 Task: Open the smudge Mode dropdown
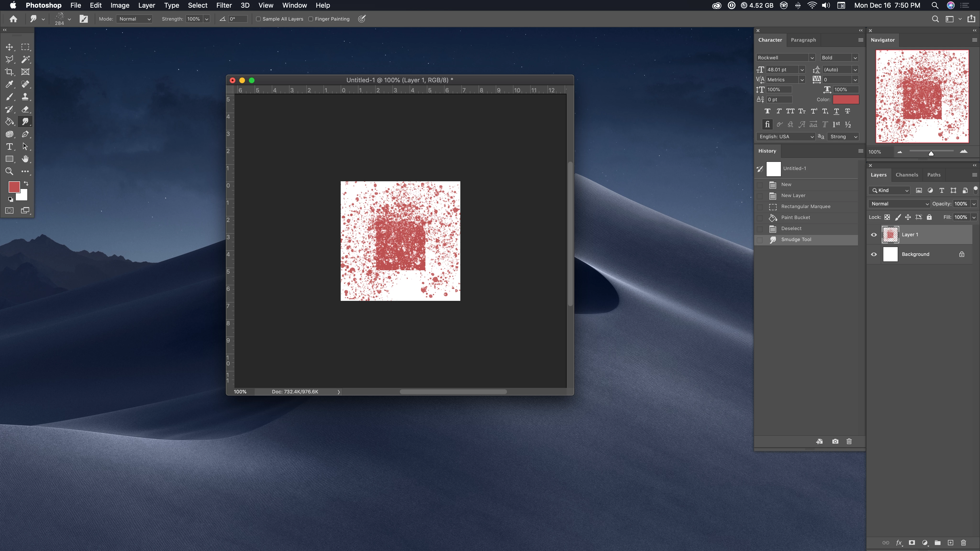[135, 19]
